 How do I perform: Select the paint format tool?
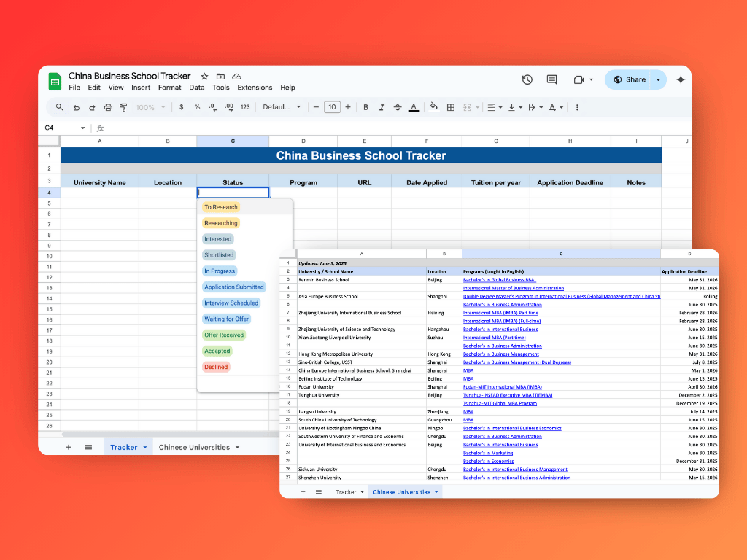[123, 107]
